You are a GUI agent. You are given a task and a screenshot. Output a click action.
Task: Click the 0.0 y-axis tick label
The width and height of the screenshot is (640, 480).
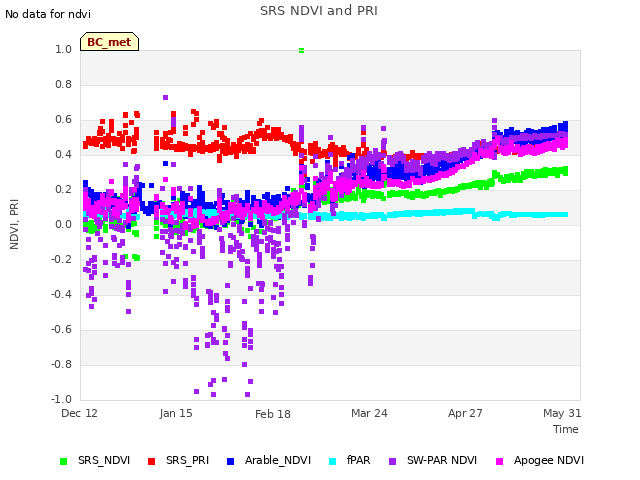(x=63, y=224)
